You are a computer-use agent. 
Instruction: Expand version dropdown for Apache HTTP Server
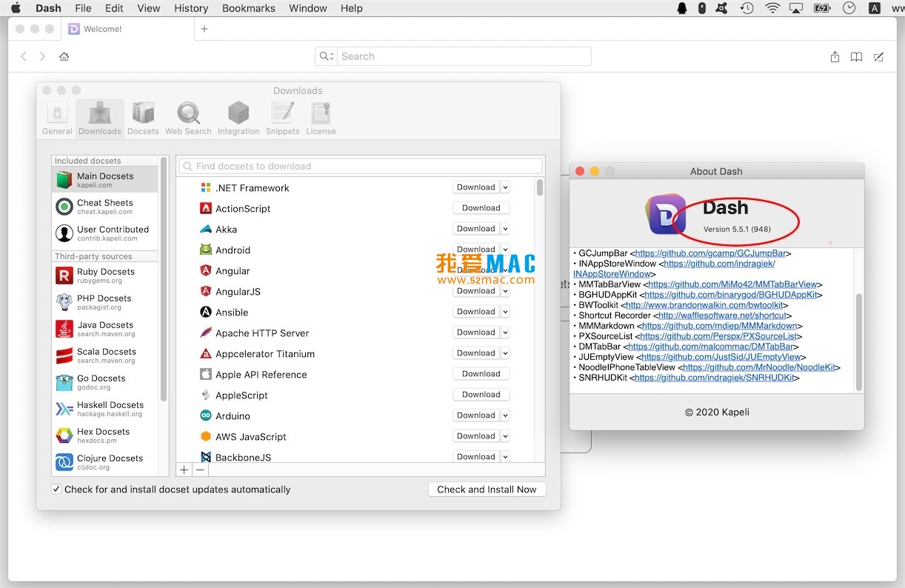coord(505,333)
